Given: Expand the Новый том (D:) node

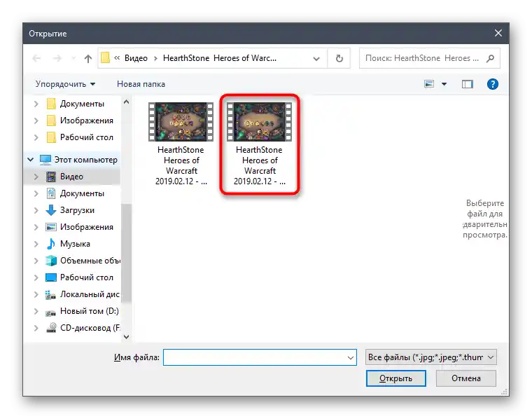Looking at the screenshot, I should coord(36,311).
